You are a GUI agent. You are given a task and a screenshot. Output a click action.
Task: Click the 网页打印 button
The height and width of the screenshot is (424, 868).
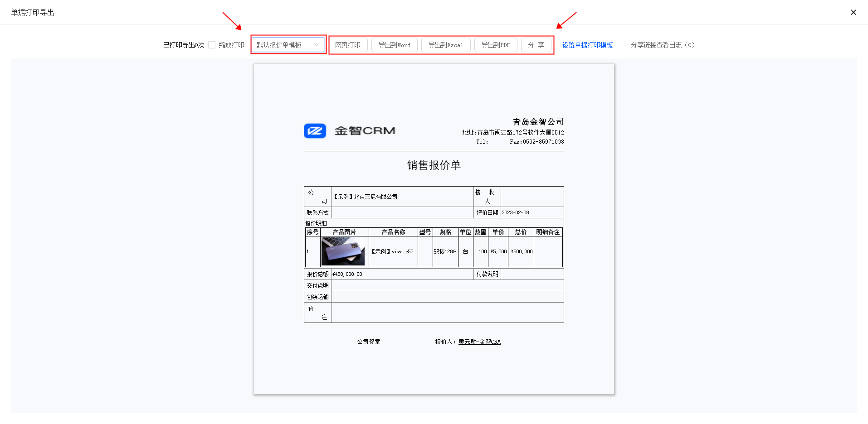[348, 45]
